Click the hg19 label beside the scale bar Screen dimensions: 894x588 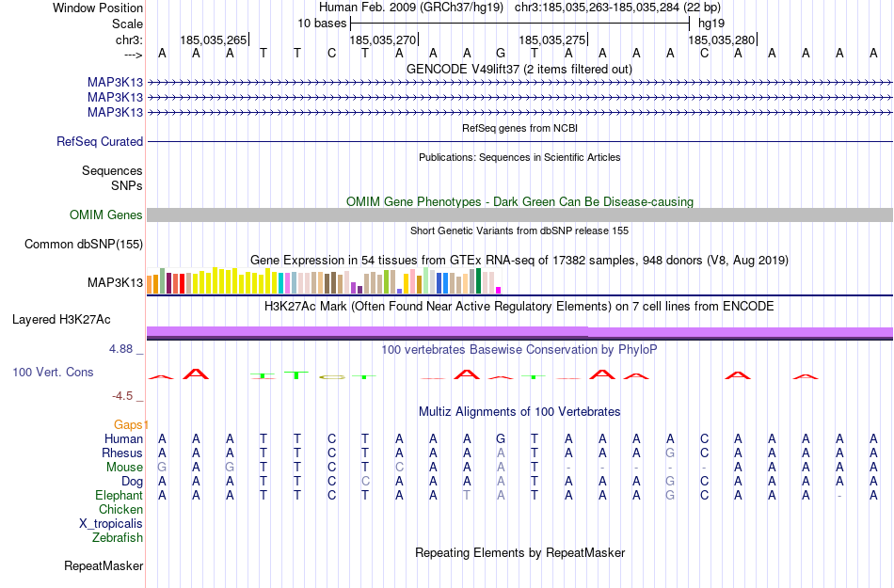[x=711, y=24]
